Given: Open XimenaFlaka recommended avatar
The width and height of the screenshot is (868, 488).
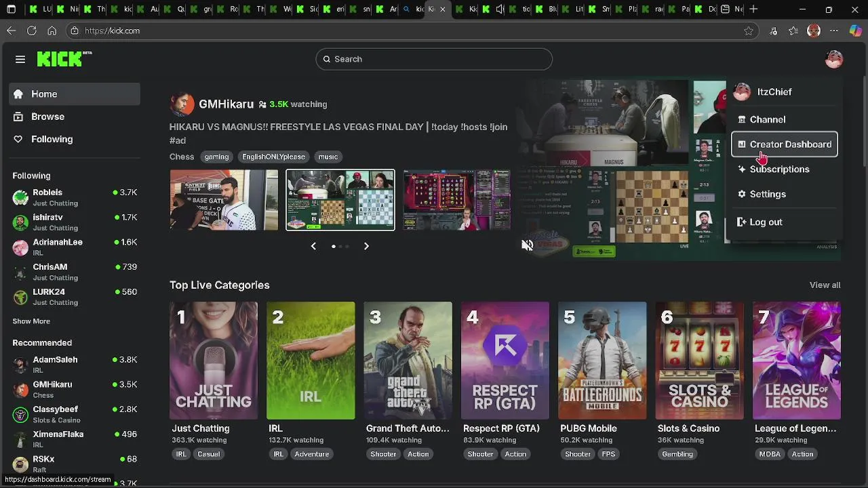Looking at the screenshot, I should (20, 439).
